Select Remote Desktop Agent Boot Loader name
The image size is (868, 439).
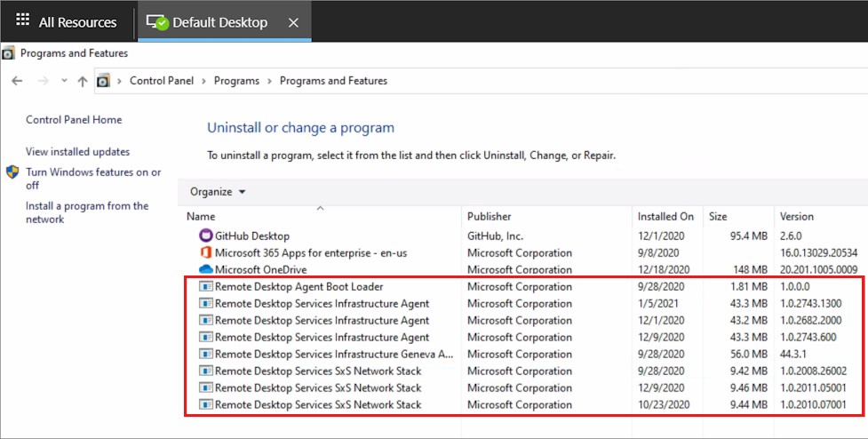pyautogui.click(x=299, y=287)
